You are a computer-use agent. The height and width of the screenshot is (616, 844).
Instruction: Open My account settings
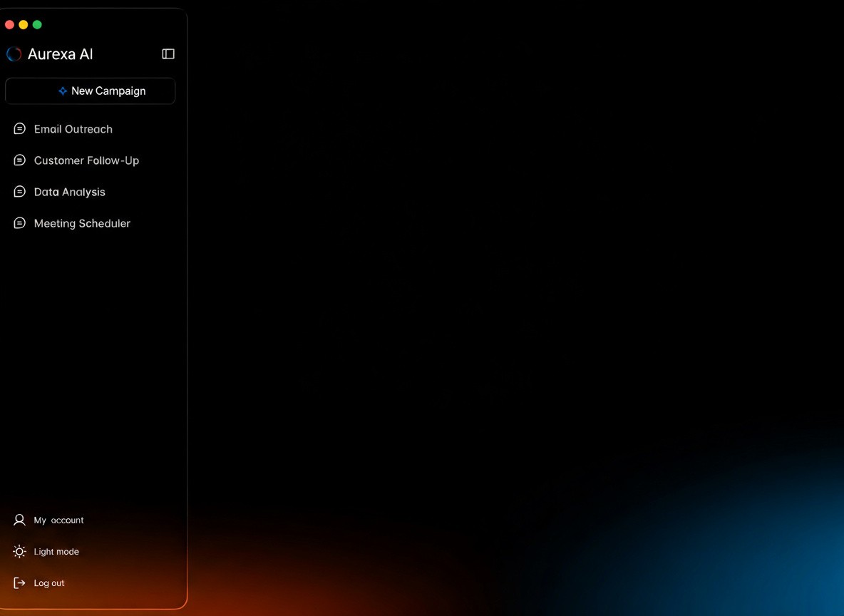tap(48, 520)
